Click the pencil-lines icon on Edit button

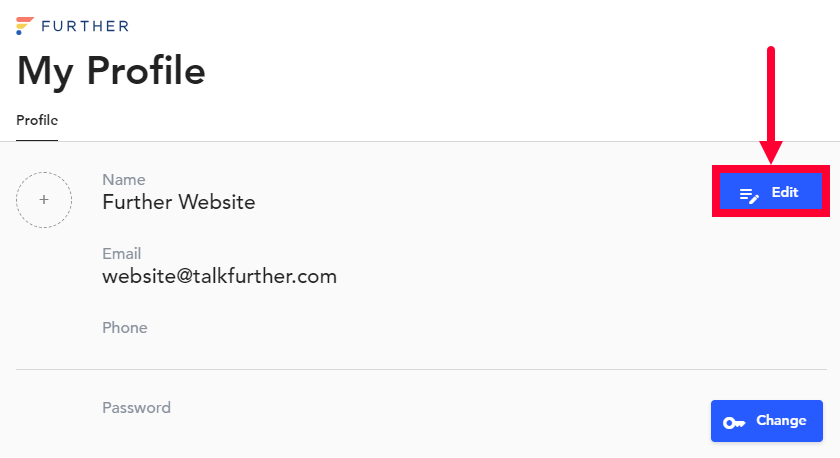[749, 195]
